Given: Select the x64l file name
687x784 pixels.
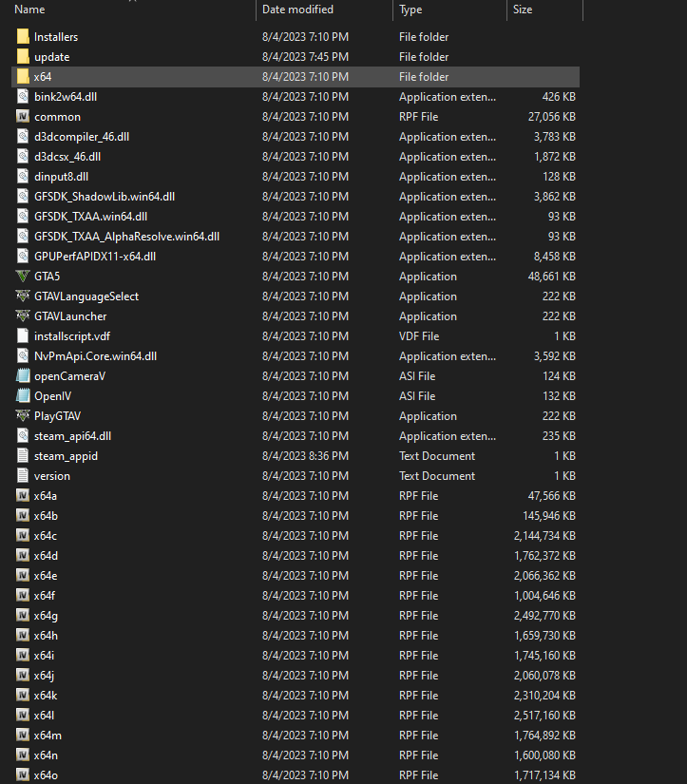Looking at the screenshot, I should pyautogui.click(x=44, y=715).
